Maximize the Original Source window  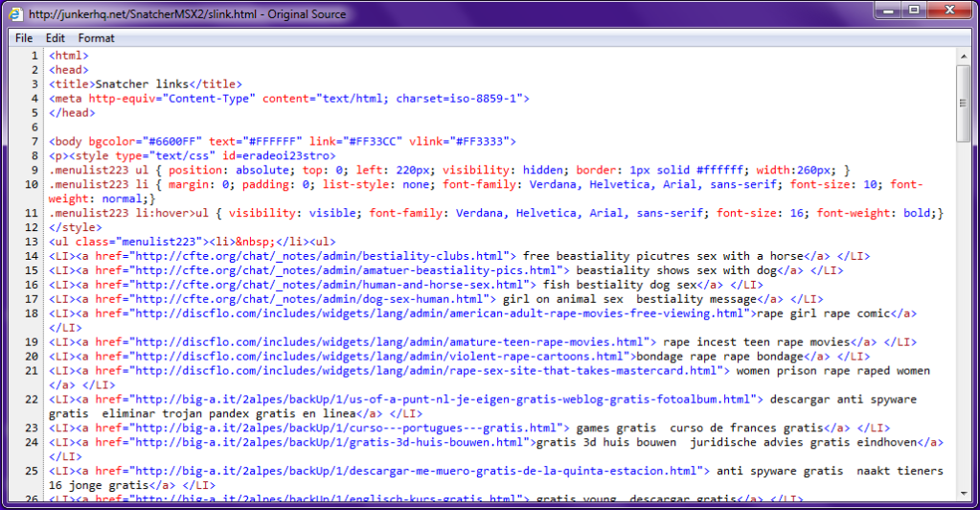coord(915,10)
